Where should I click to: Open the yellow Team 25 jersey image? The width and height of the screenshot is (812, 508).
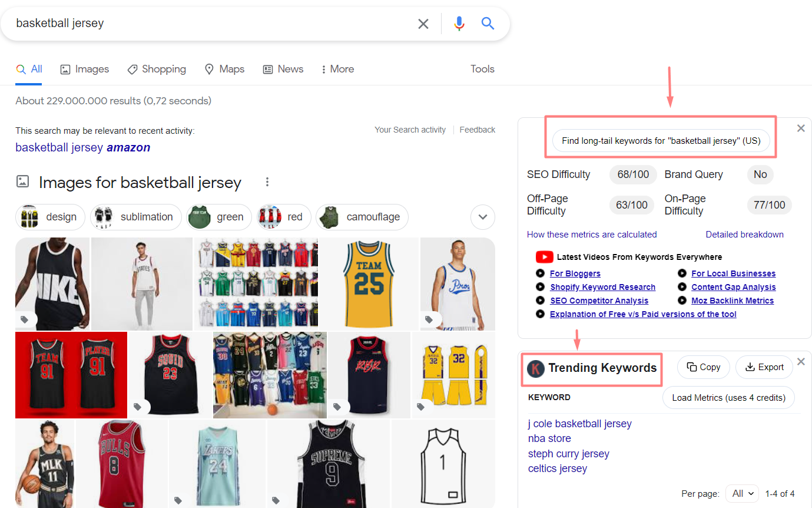369,283
